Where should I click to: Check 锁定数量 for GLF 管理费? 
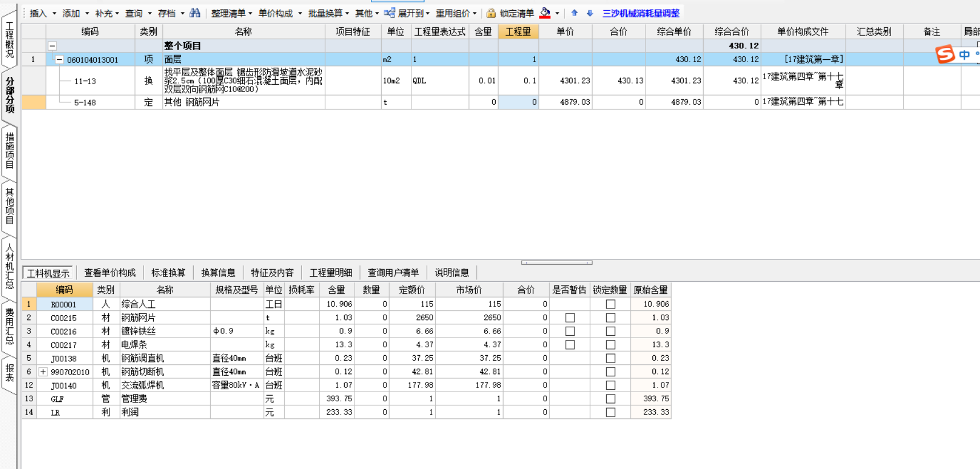[611, 399]
